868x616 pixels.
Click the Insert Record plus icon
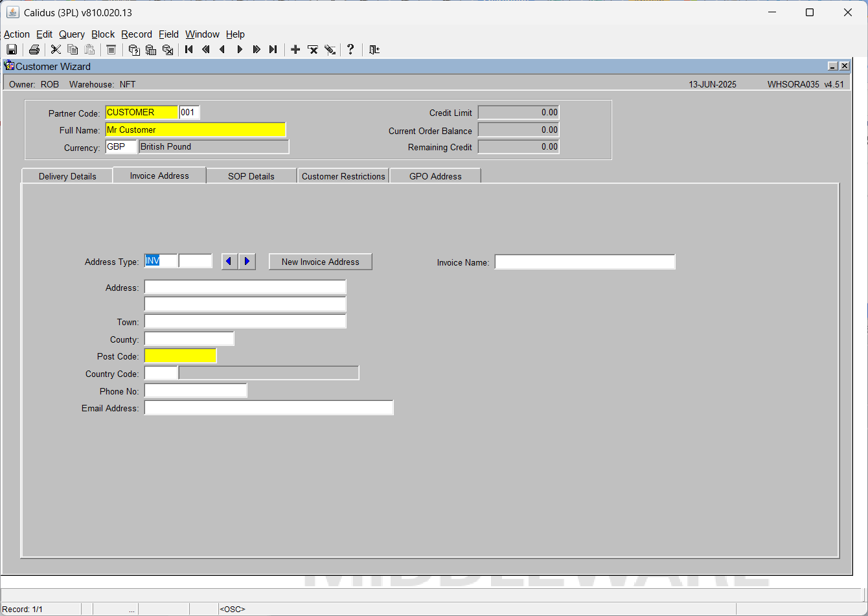click(x=295, y=50)
